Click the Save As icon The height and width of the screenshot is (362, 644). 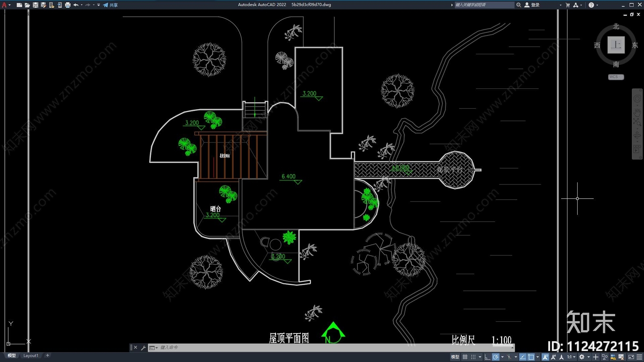click(x=43, y=5)
